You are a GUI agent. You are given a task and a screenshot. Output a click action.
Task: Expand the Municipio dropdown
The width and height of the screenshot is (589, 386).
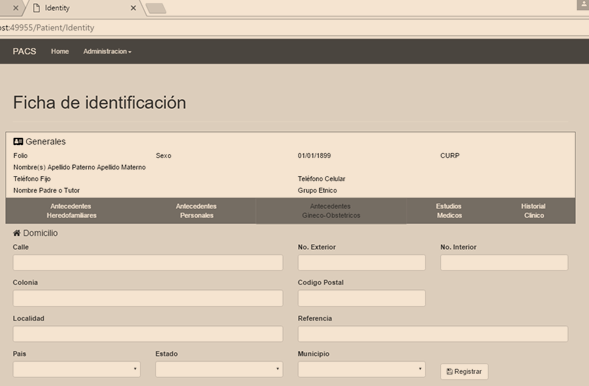point(361,369)
